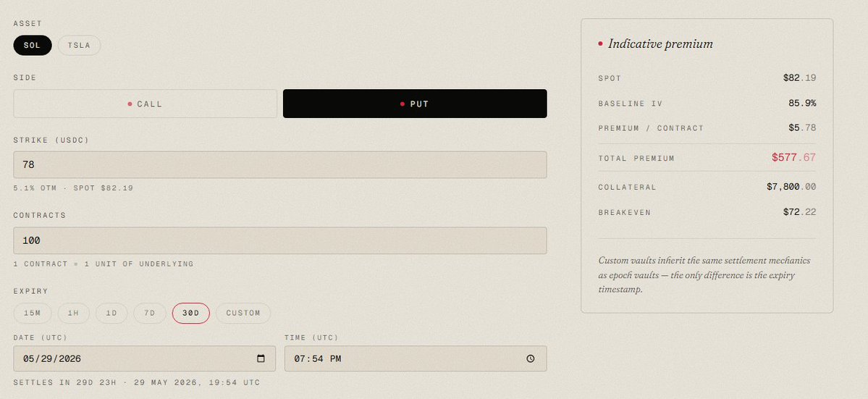Set expiry to 1H
The image size is (868, 399).
click(74, 314)
